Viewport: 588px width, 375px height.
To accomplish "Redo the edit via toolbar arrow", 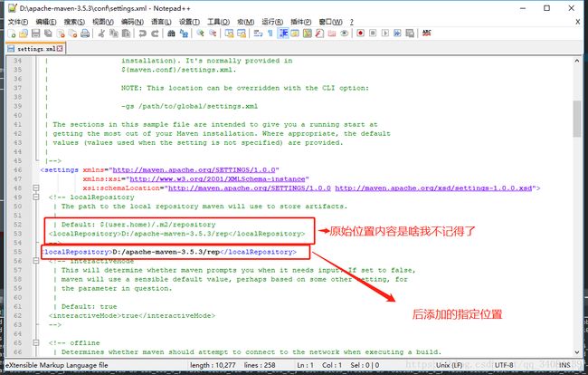I will click(x=155, y=34).
